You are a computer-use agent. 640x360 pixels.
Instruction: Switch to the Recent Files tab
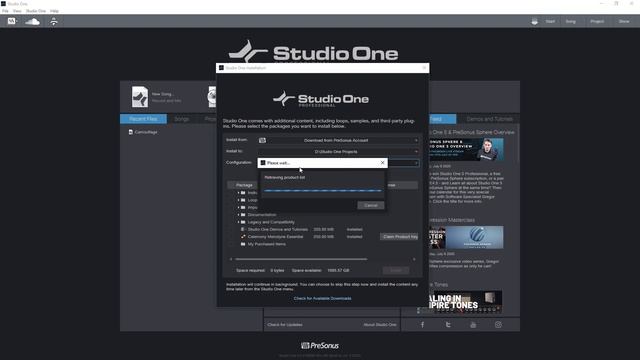click(x=143, y=119)
